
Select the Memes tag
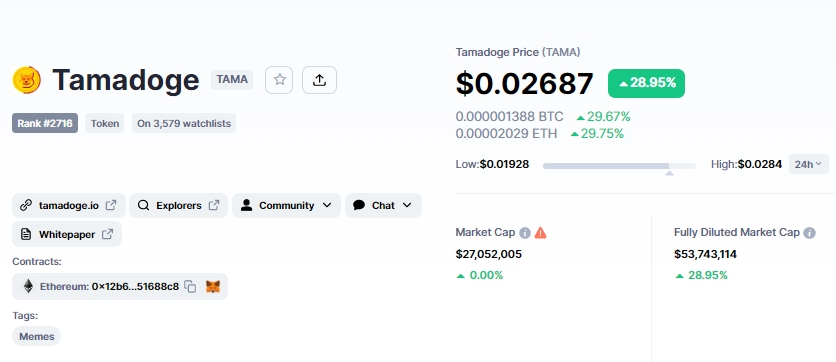[37, 336]
